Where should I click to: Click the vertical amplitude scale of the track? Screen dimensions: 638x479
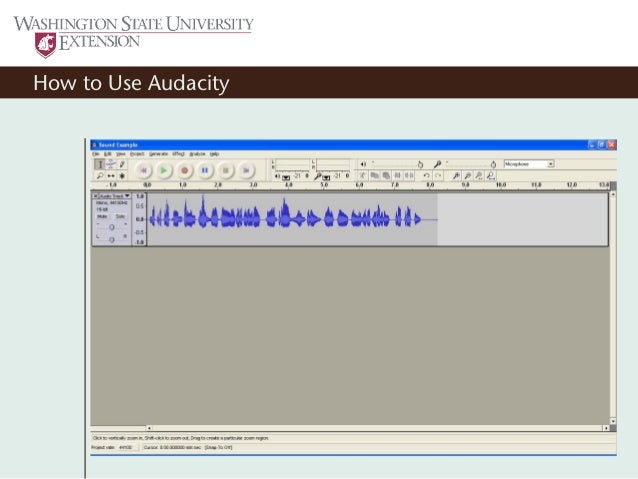[x=140, y=219]
